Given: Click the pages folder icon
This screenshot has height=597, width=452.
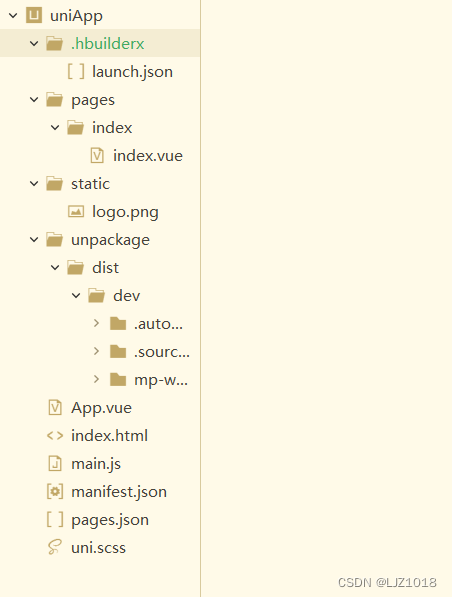Looking at the screenshot, I should click(x=54, y=99).
